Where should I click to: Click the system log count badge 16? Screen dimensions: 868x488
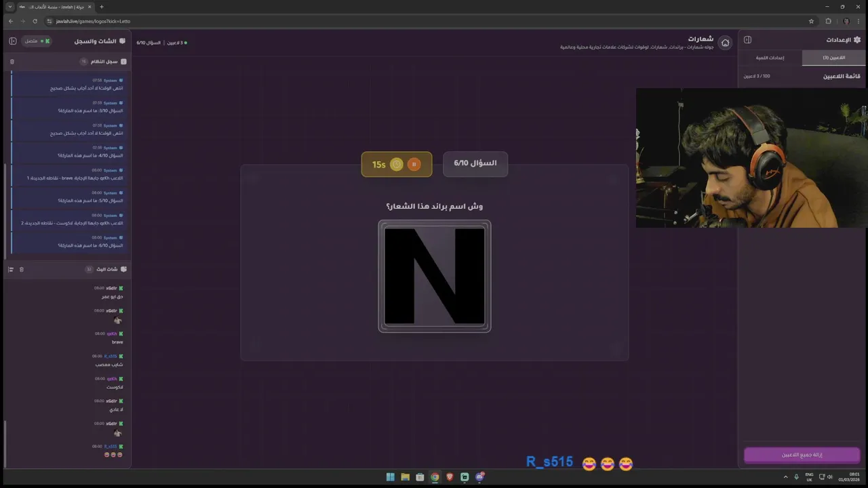(x=84, y=62)
